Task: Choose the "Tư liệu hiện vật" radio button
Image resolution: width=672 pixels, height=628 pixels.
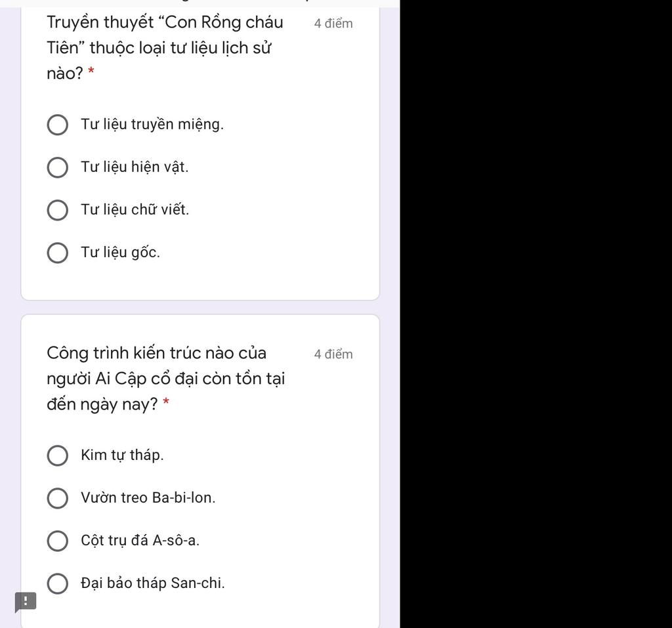Action: click(x=58, y=167)
